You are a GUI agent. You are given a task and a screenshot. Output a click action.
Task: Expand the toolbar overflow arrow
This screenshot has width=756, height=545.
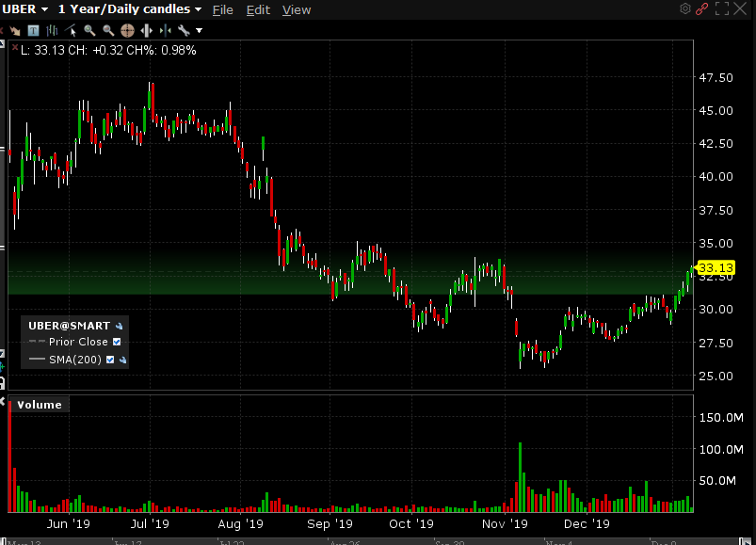pyautogui.click(x=200, y=31)
